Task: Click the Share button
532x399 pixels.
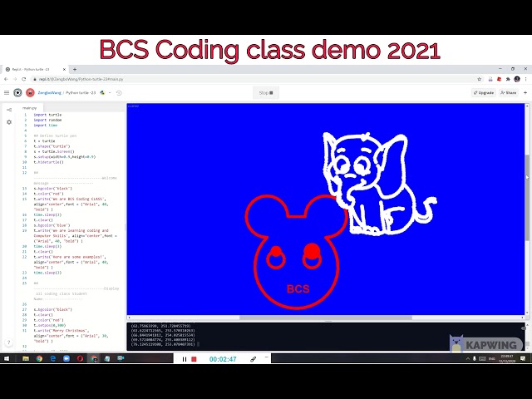Action: [508, 92]
